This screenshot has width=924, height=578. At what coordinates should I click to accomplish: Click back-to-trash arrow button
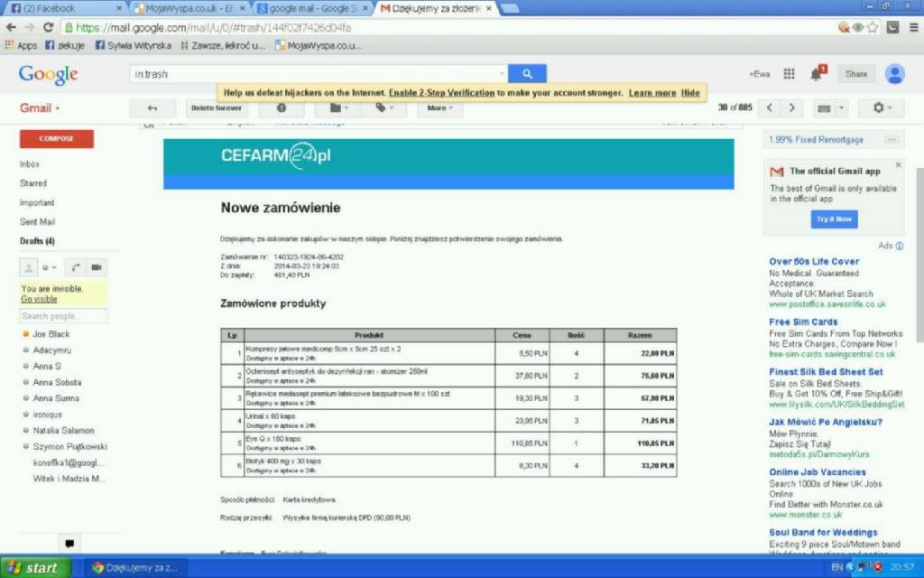coord(152,108)
